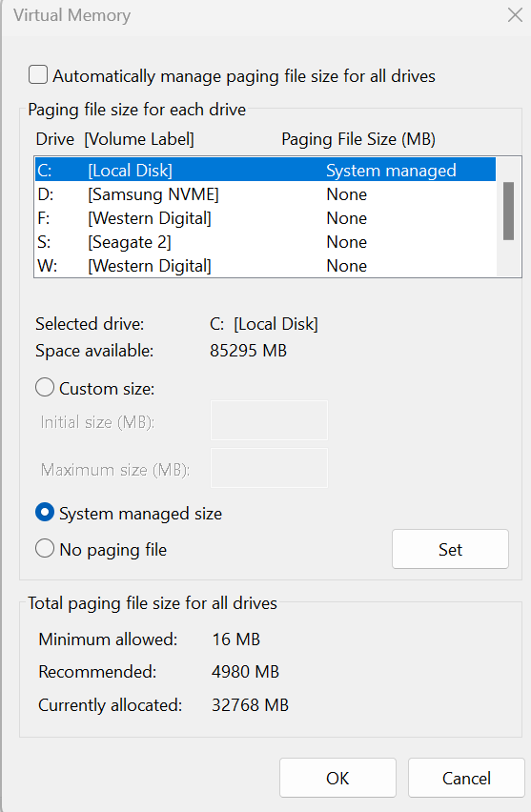Click the Paging File Size (MB) column header
This screenshot has height=812, width=531.
pos(358,139)
